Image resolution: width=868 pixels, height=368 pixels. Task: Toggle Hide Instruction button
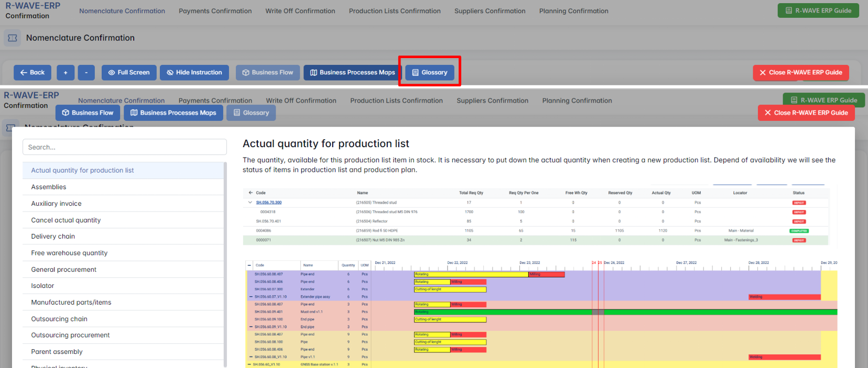(x=194, y=73)
